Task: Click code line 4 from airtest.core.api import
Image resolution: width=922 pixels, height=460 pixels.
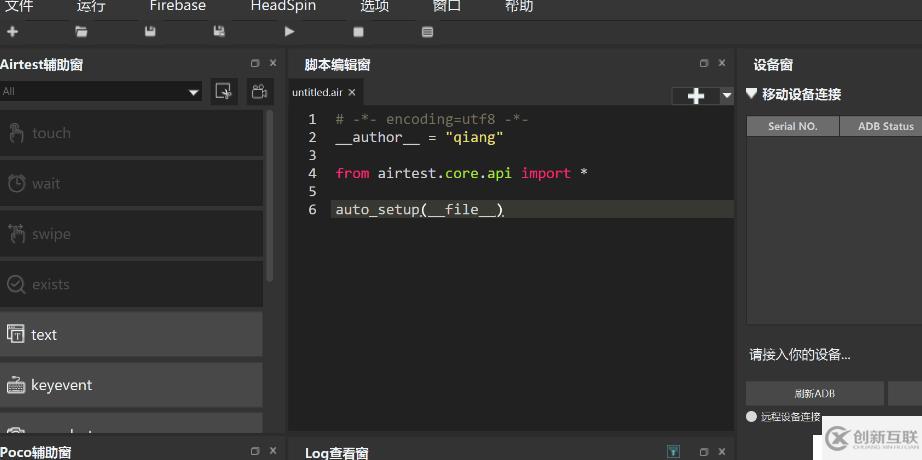Action: tap(462, 174)
